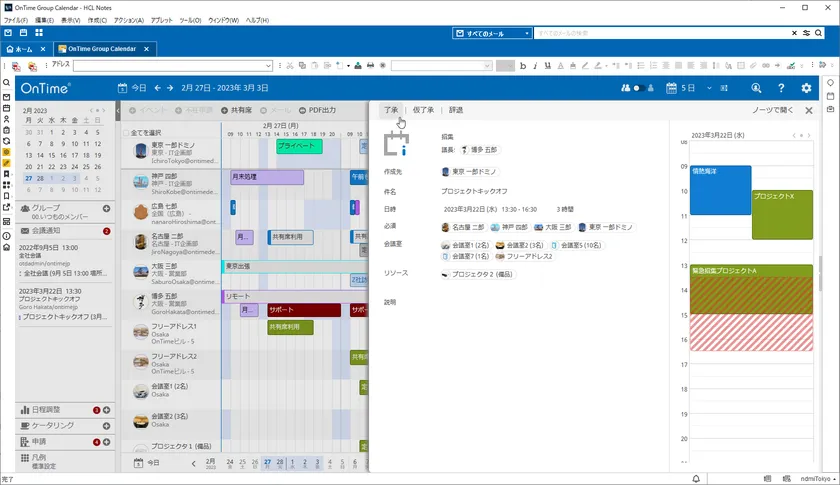840x485 pixels.
Task: Click the 共有席 button in action bar
Action: 236,110
